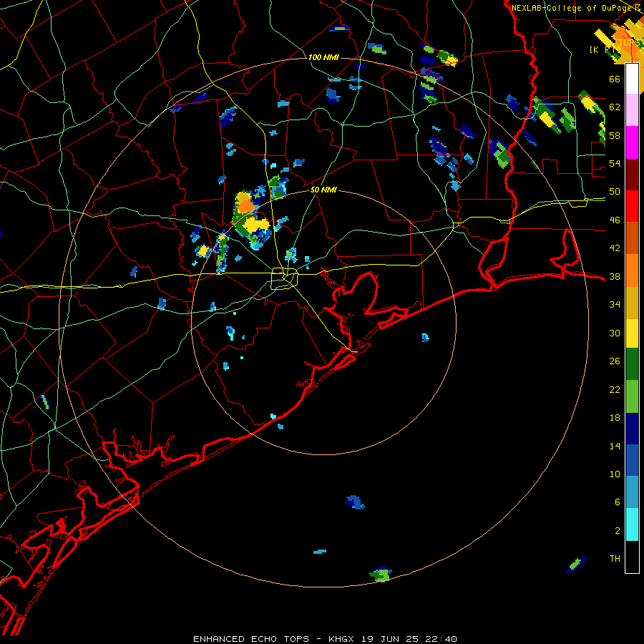Click the legend value '26'
Screen dimensions: 644x644
(615, 361)
